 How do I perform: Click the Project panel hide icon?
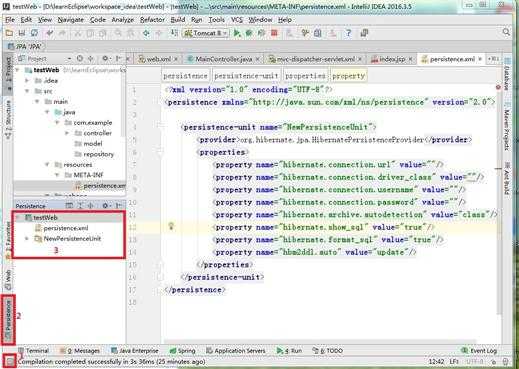(118, 59)
